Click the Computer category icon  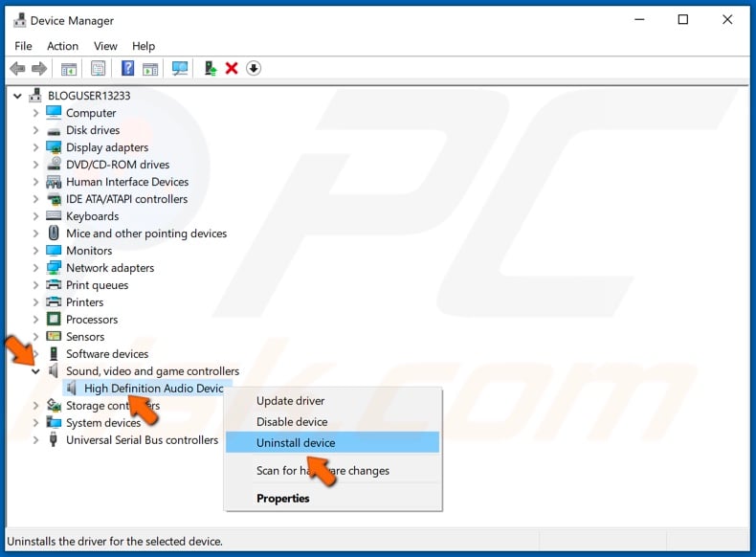click(54, 112)
